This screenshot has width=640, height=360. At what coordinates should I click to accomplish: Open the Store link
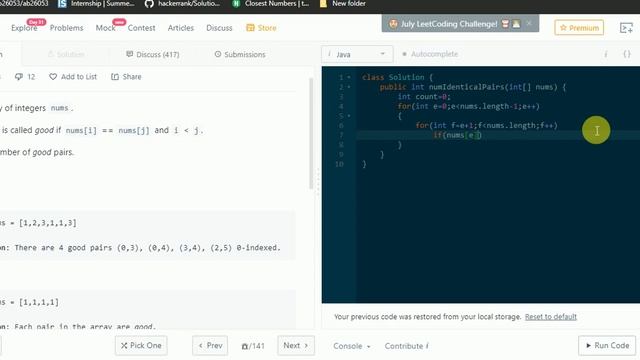(261, 28)
